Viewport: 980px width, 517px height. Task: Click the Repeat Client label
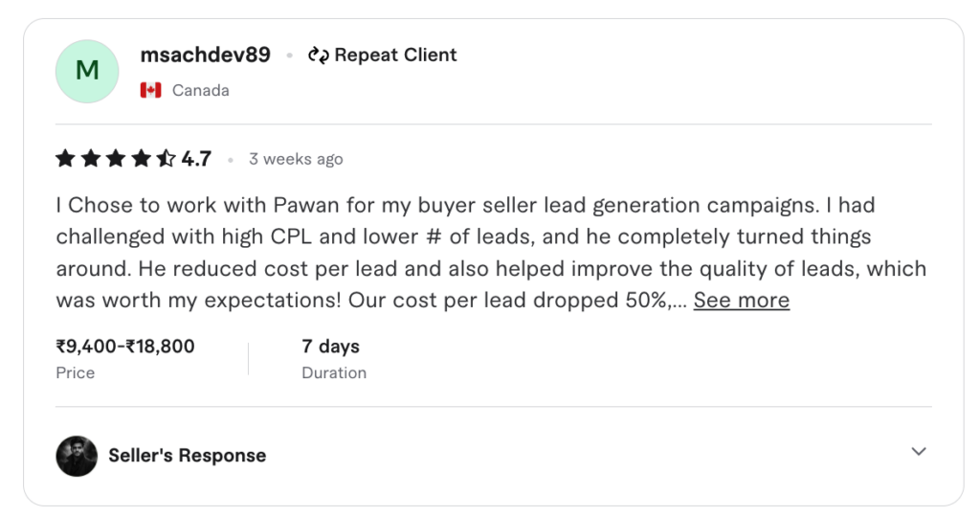click(x=395, y=56)
